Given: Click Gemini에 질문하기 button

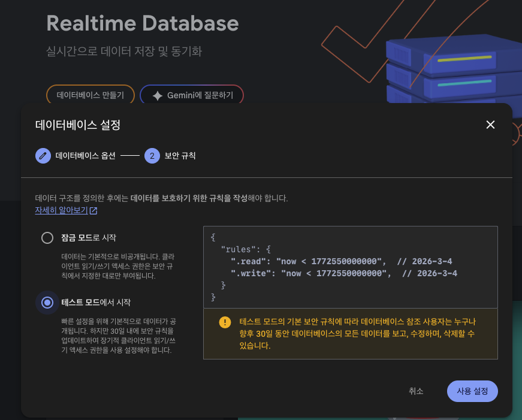Looking at the screenshot, I should 192,95.
